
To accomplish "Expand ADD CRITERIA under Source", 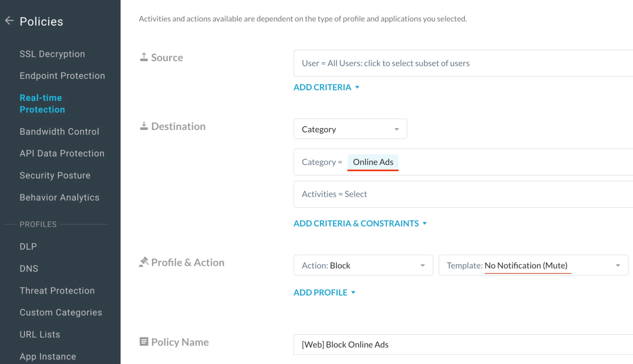I will 326,87.
